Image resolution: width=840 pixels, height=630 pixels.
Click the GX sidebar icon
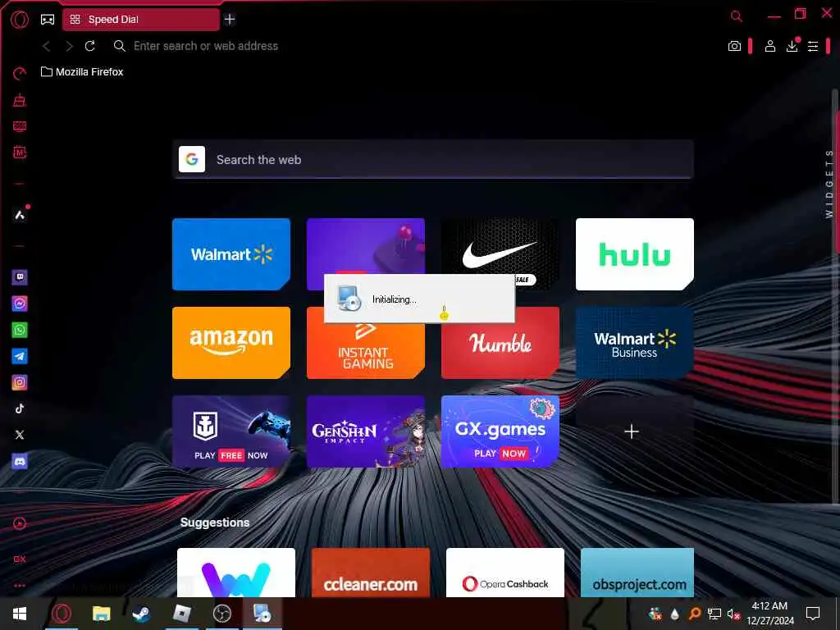(20, 559)
